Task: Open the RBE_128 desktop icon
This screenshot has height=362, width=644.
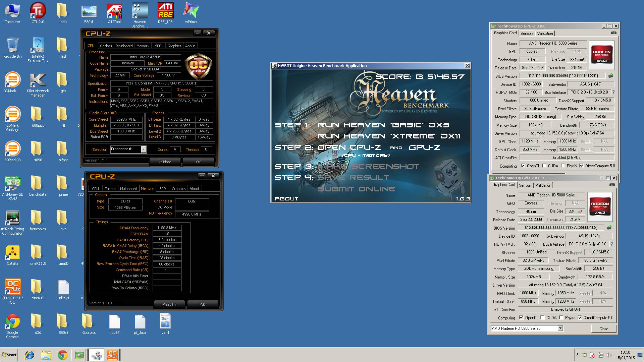Action: coord(165,13)
